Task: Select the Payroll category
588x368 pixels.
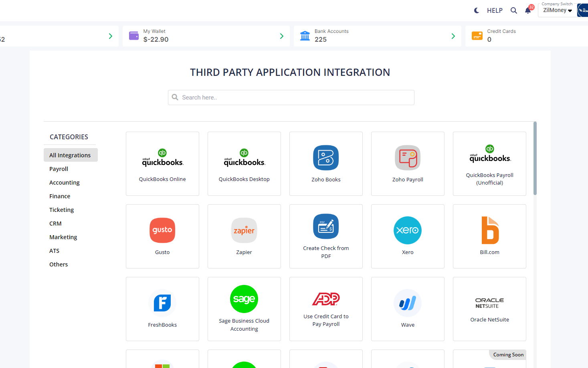Action: click(x=59, y=169)
